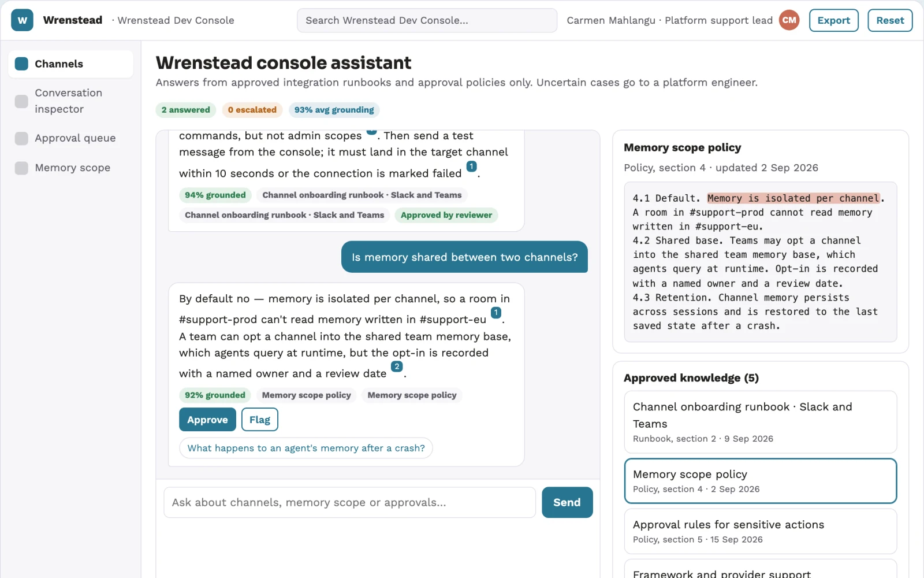Click the user question about shared memory
Screen dimensions: 924x578
tap(464, 257)
